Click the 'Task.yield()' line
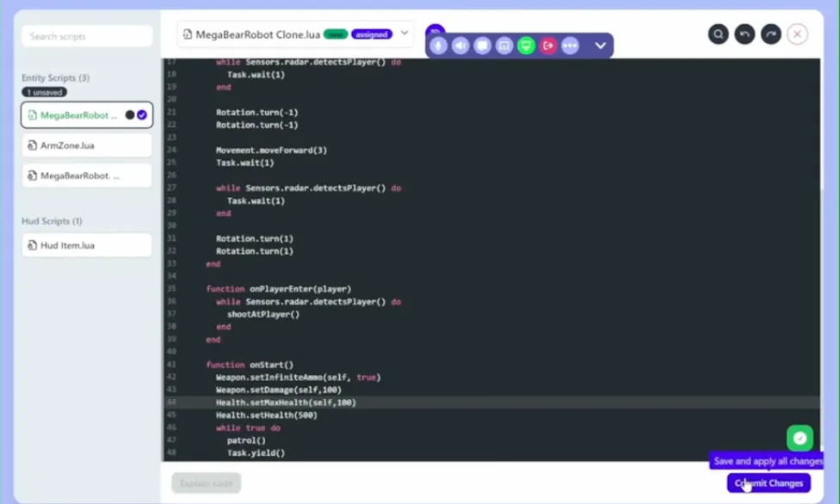 click(x=256, y=453)
